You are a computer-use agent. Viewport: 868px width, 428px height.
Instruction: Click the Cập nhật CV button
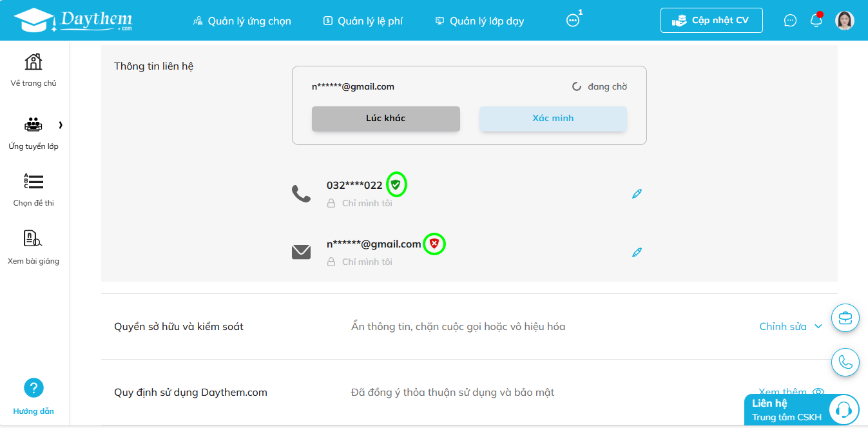pos(711,20)
